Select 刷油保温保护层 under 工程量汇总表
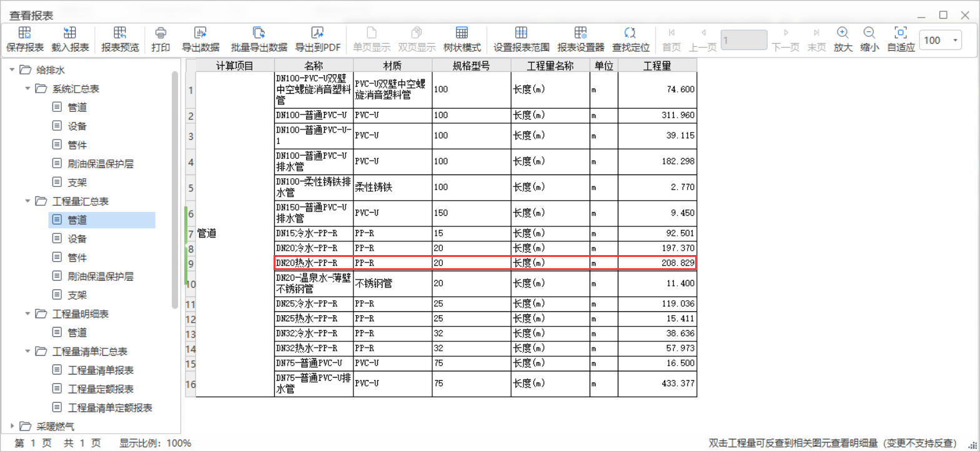The width and height of the screenshot is (980, 452). [x=101, y=276]
